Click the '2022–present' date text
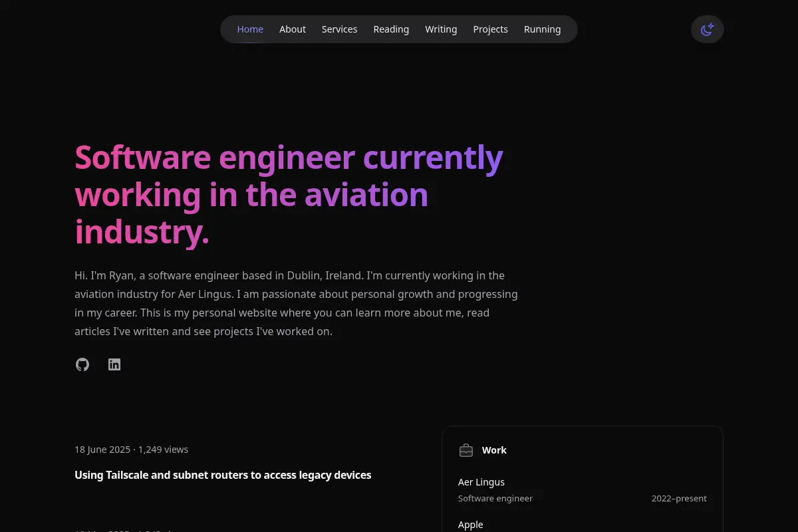The height and width of the screenshot is (532, 798). coord(679,498)
